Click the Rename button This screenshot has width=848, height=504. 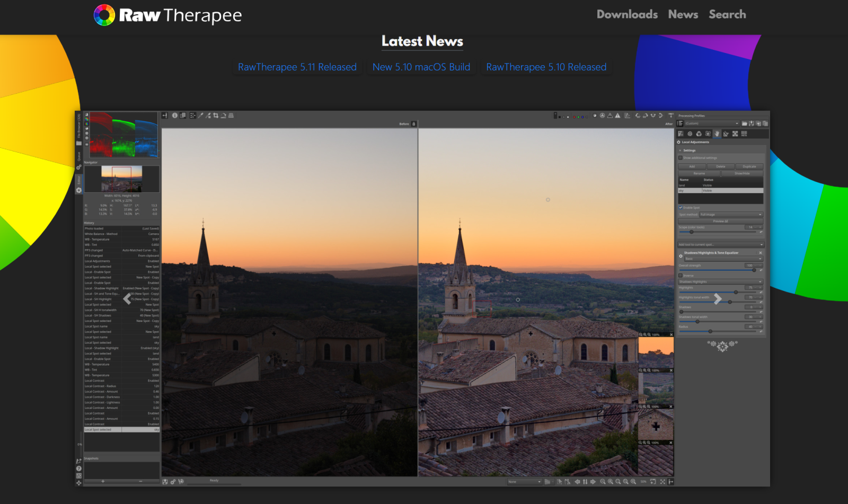click(700, 173)
